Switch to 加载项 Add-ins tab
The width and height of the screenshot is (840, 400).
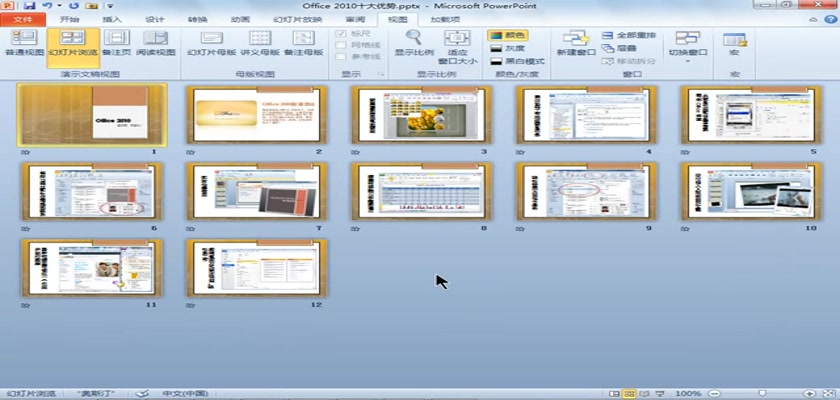445,19
